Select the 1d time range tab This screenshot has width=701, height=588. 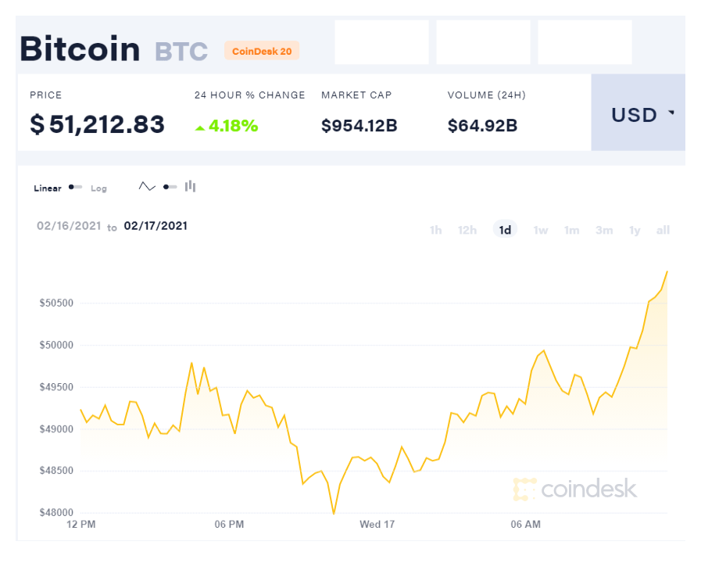point(505,230)
